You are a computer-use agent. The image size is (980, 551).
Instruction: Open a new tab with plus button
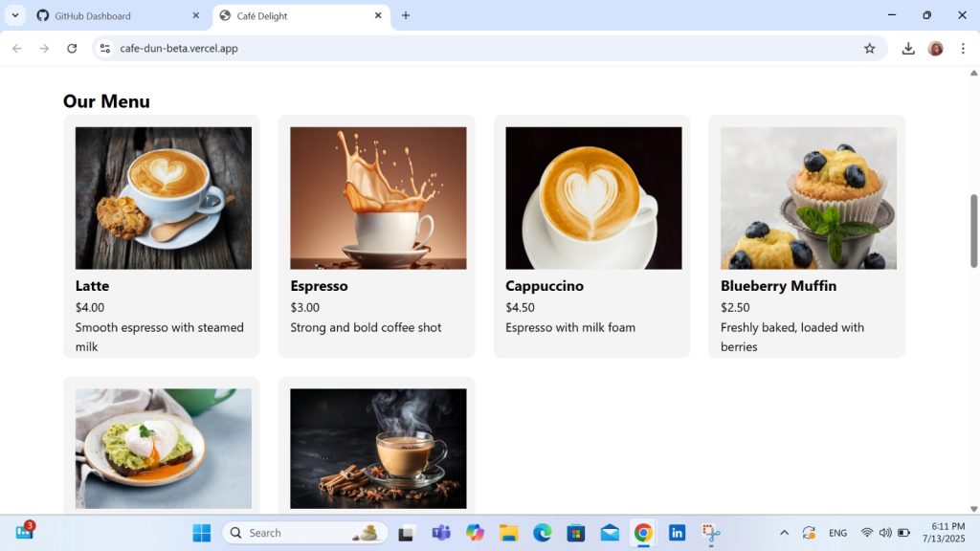pos(406,15)
